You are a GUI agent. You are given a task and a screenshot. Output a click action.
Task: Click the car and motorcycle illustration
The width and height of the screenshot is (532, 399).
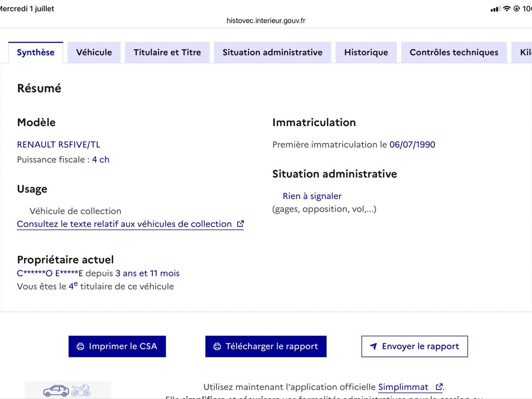(x=67, y=390)
